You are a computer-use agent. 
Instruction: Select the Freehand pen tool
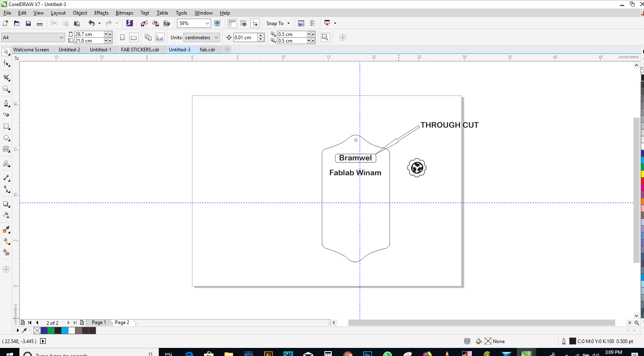pyautogui.click(x=6, y=103)
